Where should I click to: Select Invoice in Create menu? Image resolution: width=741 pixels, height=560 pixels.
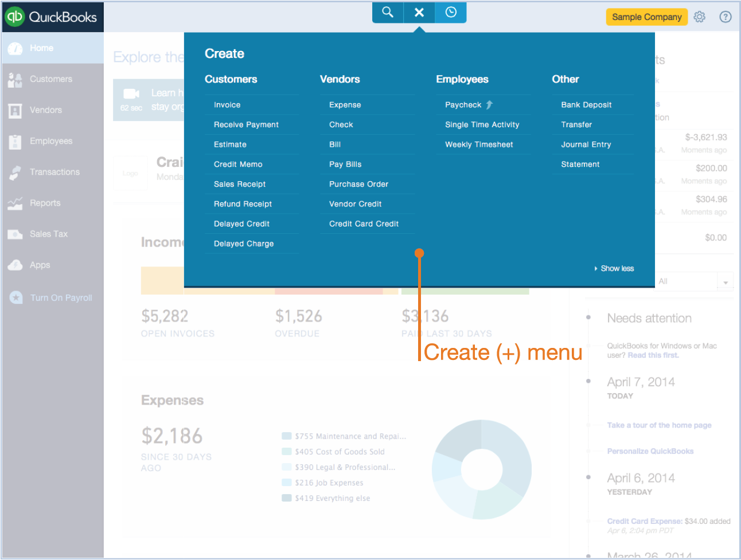pyautogui.click(x=227, y=105)
